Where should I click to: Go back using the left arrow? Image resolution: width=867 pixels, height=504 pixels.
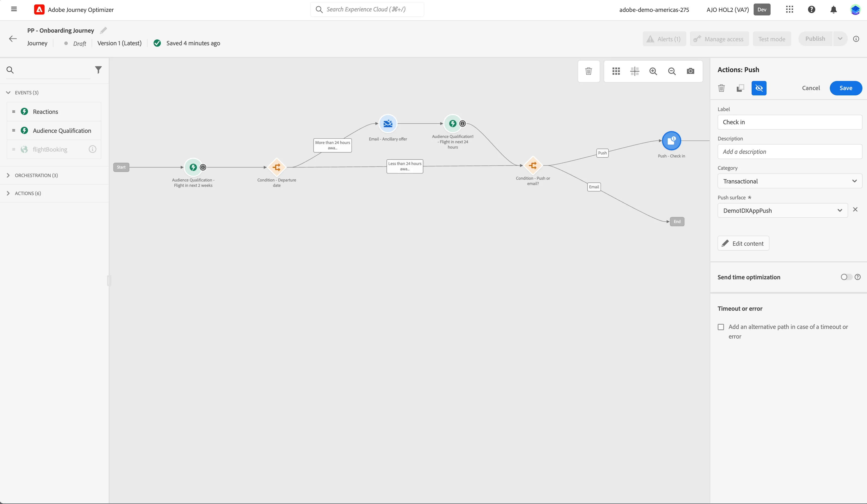[x=13, y=38]
